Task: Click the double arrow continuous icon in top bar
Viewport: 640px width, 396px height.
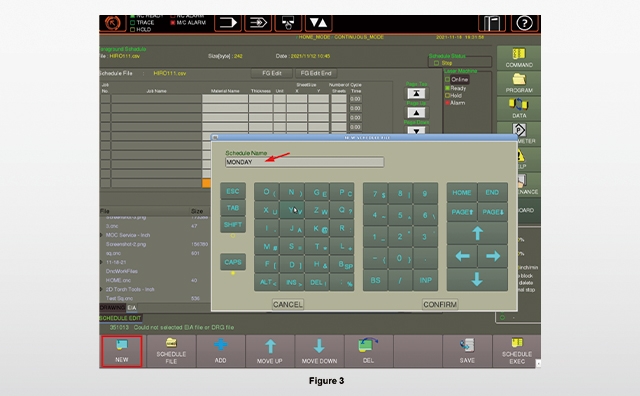Action: pos(258,23)
